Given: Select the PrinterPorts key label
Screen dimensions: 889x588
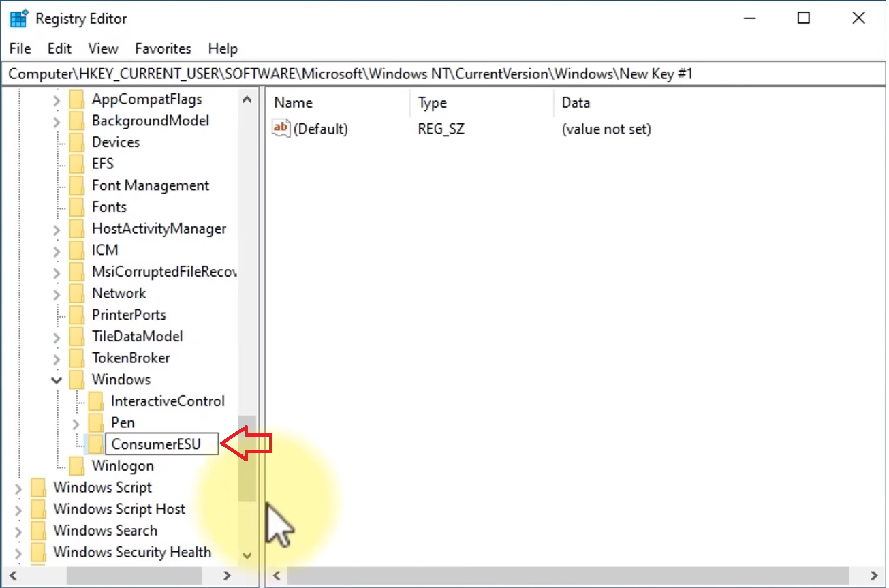Looking at the screenshot, I should click(129, 315).
